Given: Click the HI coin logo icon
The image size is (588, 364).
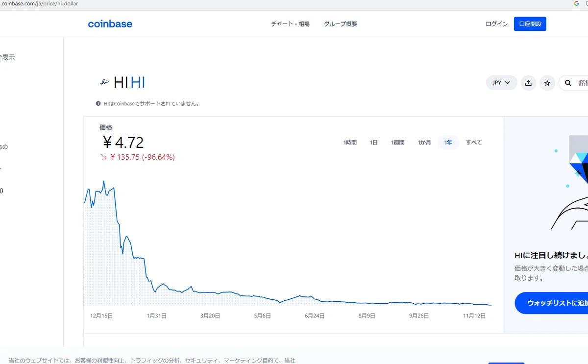Looking at the screenshot, I should click(104, 82).
